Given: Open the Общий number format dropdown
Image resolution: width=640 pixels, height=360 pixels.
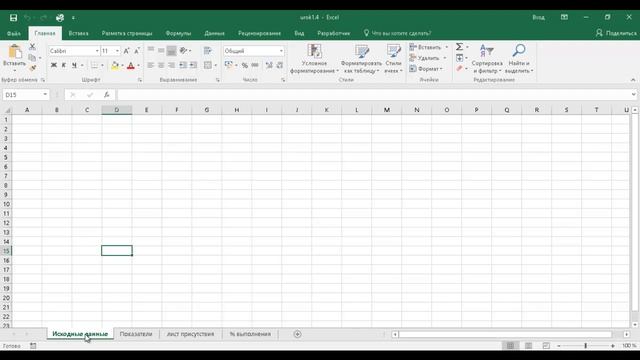Looking at the screenshot, I should (x=281, y=51).
